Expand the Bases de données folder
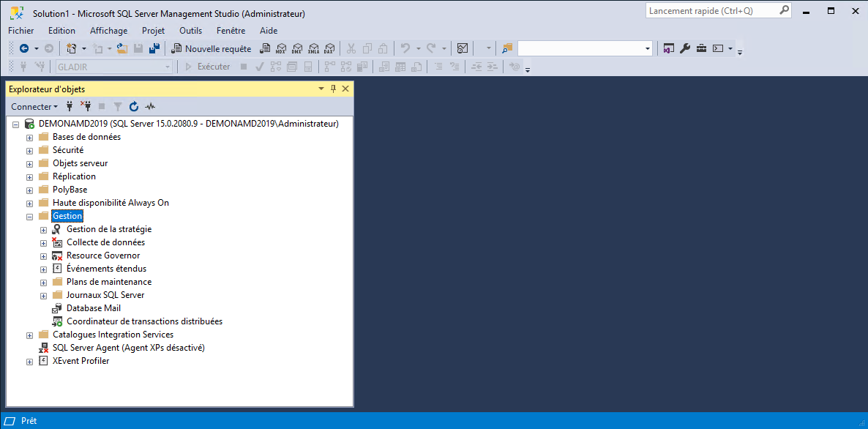The width and height of the screenshot is (868, 429). (x=30, y=138)
